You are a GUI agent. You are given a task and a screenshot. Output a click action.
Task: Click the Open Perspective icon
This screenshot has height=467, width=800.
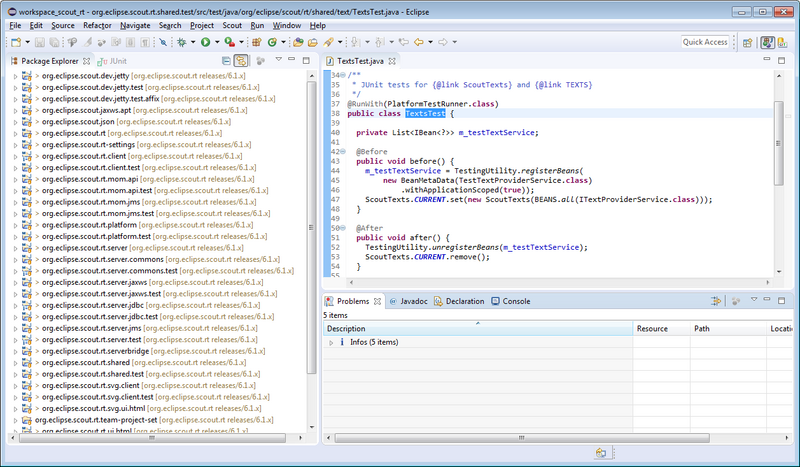coord(747,43)
